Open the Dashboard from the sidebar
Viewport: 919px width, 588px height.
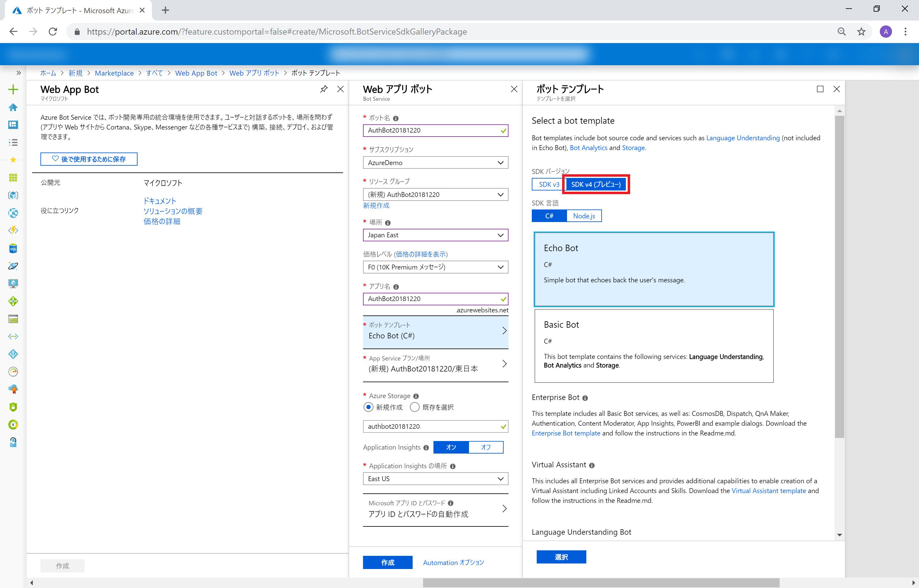pos(13,125)
